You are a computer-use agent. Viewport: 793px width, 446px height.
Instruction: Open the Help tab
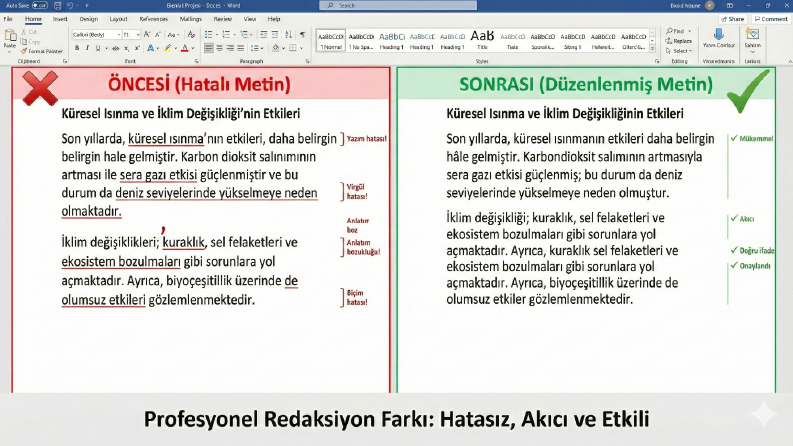(x=274, y=19)
